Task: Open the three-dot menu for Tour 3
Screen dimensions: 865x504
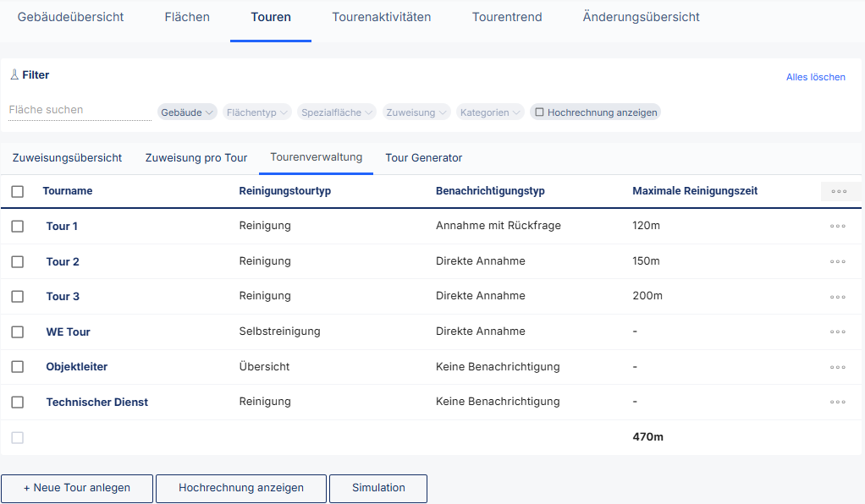Action: pos(838,297)
